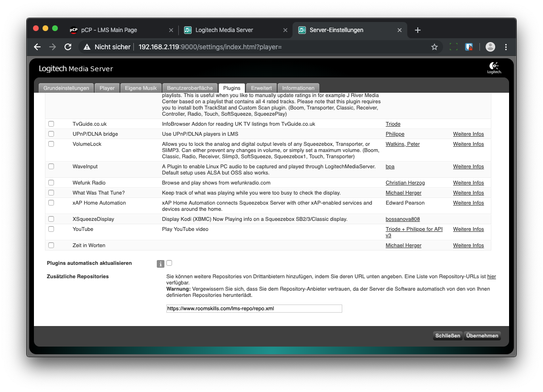Open Weitere Infos for Zeit in Worten

click(468, 246)
